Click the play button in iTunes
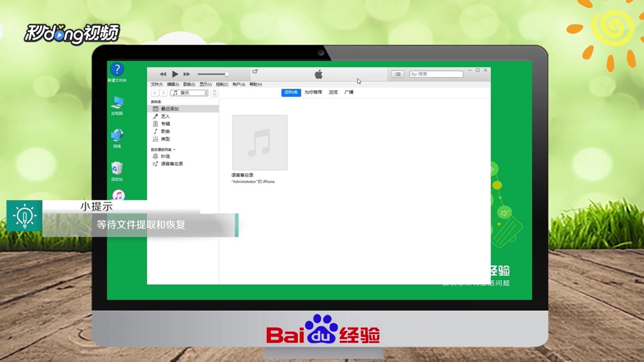644x362 pixels. click(x=175, y=74)
